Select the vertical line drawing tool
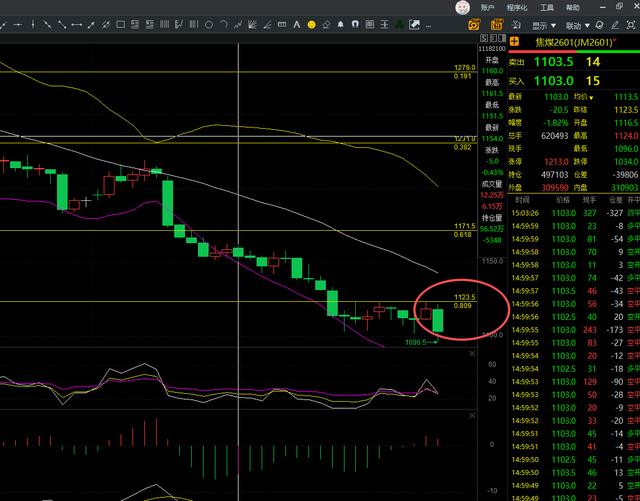The width and height of the screenshot is (640, 501). pos(33,25)
